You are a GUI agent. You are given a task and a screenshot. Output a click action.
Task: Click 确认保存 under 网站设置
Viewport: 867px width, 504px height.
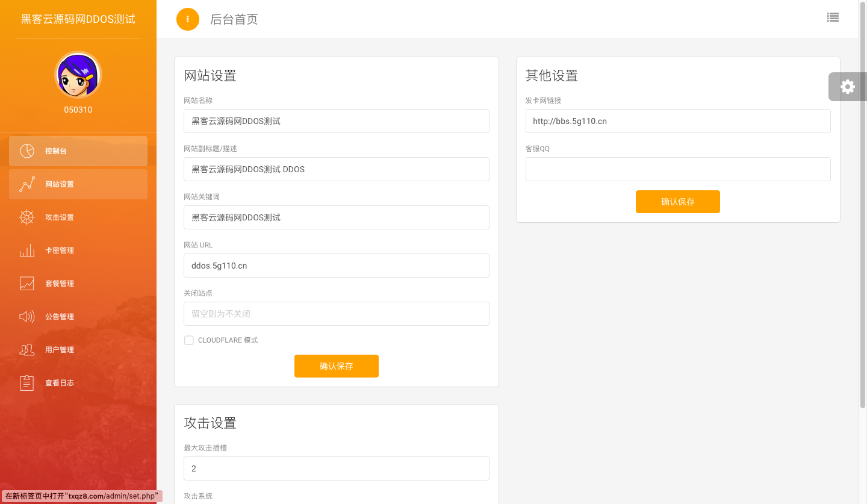337,366
